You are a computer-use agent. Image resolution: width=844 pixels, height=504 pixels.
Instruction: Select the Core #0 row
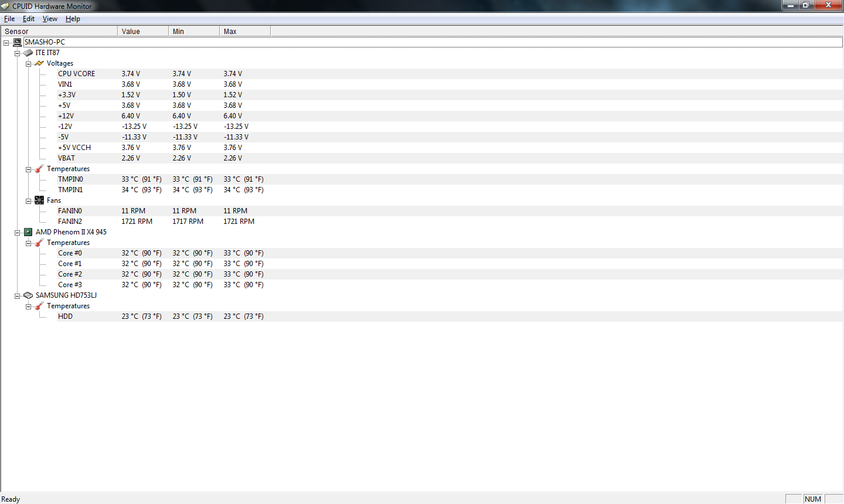[x=450, y=253]
